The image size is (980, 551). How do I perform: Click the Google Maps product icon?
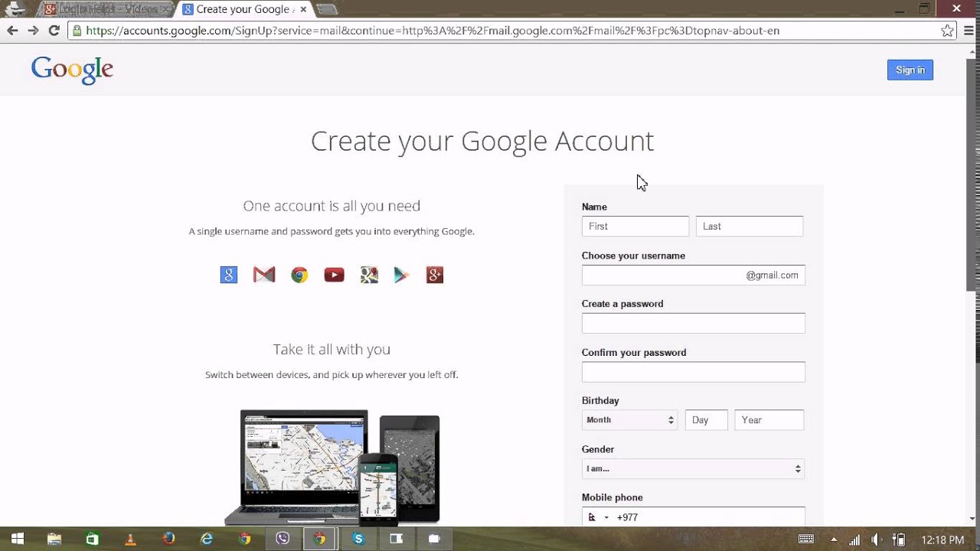[x=369, y=275]
